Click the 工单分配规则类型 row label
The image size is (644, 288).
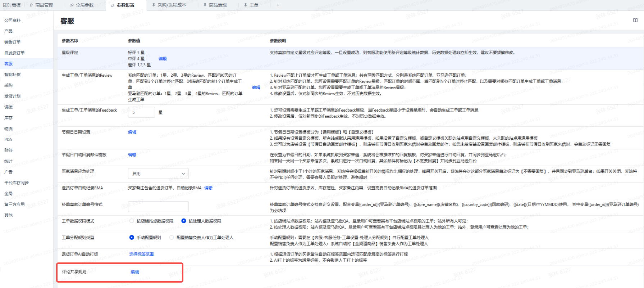coord(78,238)
